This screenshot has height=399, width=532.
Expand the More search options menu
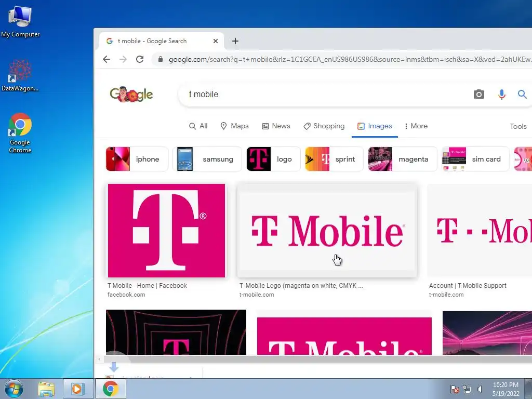416,126
